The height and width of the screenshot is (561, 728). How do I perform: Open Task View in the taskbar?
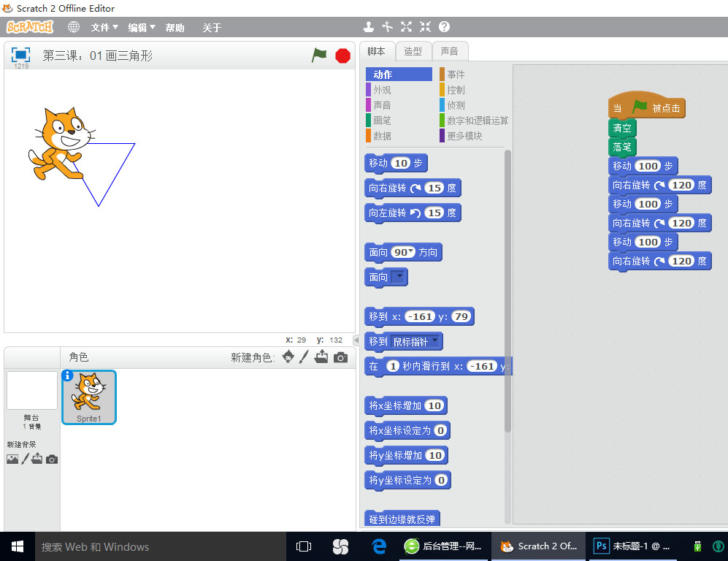tap(304, 546)
